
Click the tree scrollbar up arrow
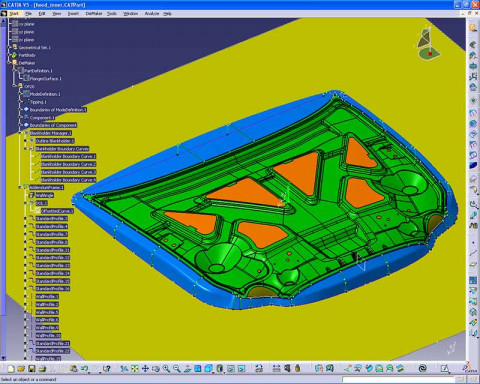pos(3,21)
